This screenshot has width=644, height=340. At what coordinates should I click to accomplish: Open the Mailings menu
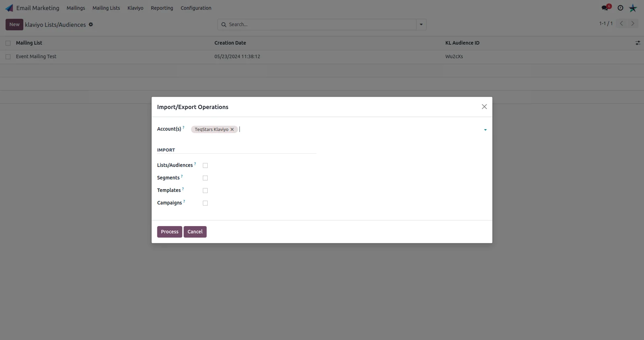[x=76, y=8]
